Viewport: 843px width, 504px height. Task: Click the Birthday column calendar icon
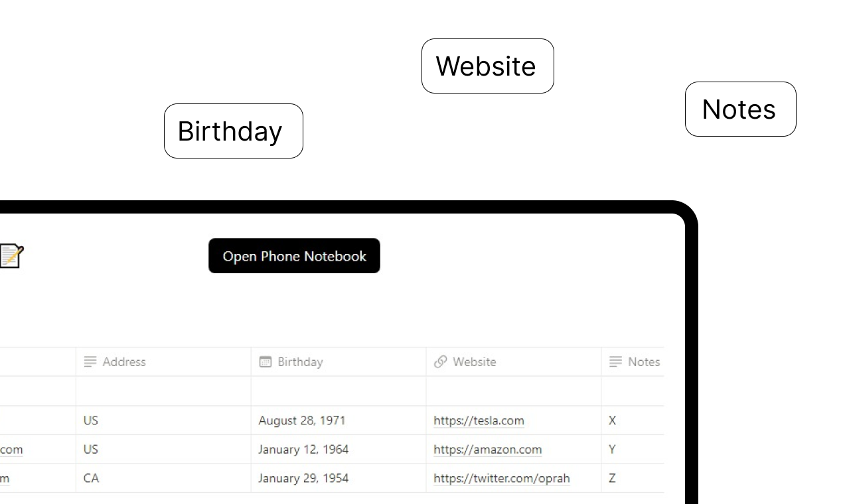pyautogui.click(x=265, y=361)
